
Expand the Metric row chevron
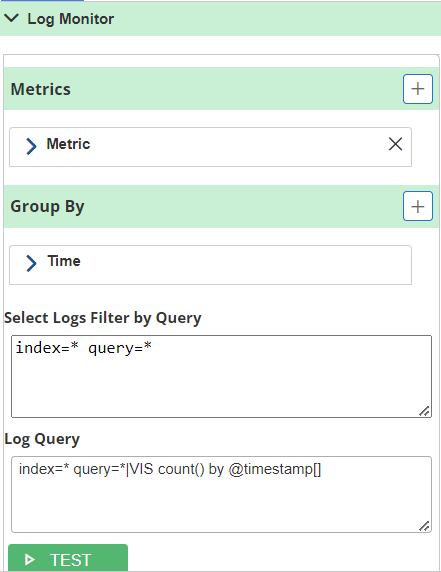tap(31, 146)
